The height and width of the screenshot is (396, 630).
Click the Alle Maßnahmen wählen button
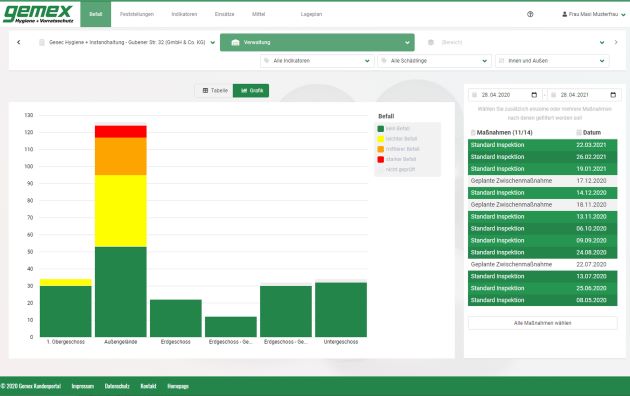coord(542,323)
